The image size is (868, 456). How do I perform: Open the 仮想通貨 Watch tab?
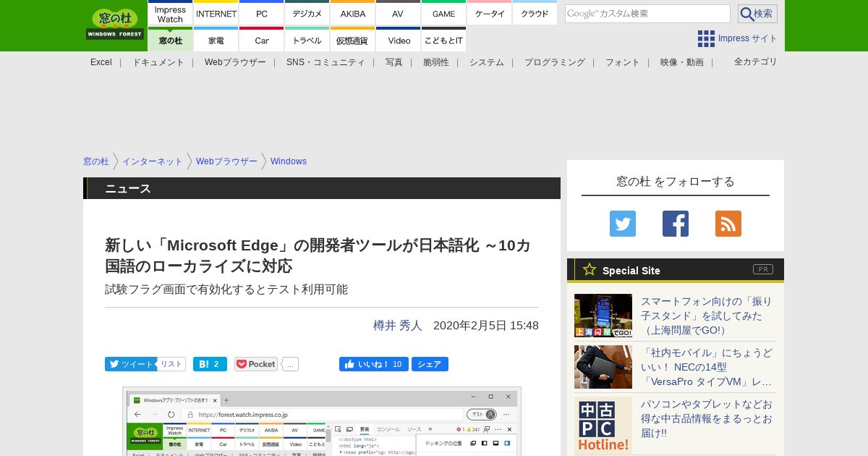click(x=353, y=40)
